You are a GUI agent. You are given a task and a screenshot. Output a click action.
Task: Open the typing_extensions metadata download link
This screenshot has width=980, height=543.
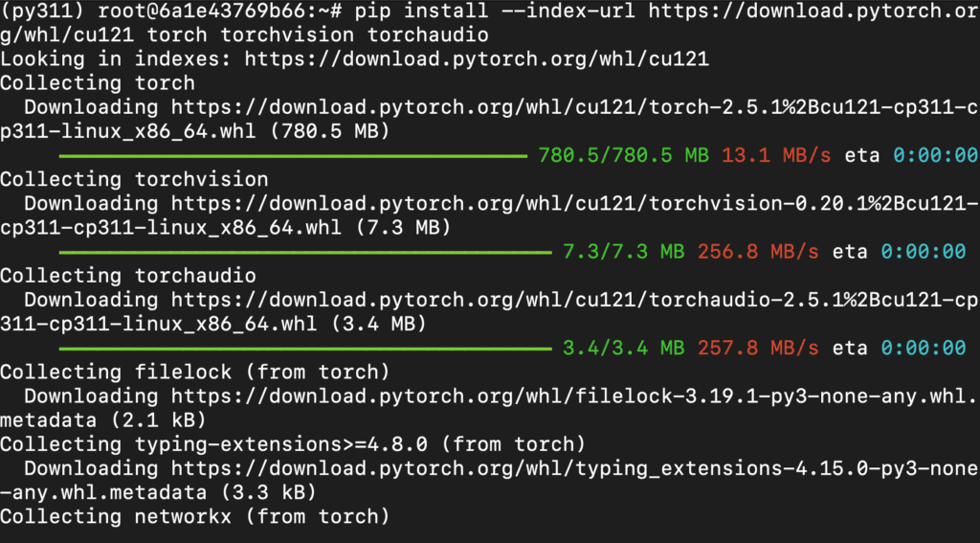point(574,469)
